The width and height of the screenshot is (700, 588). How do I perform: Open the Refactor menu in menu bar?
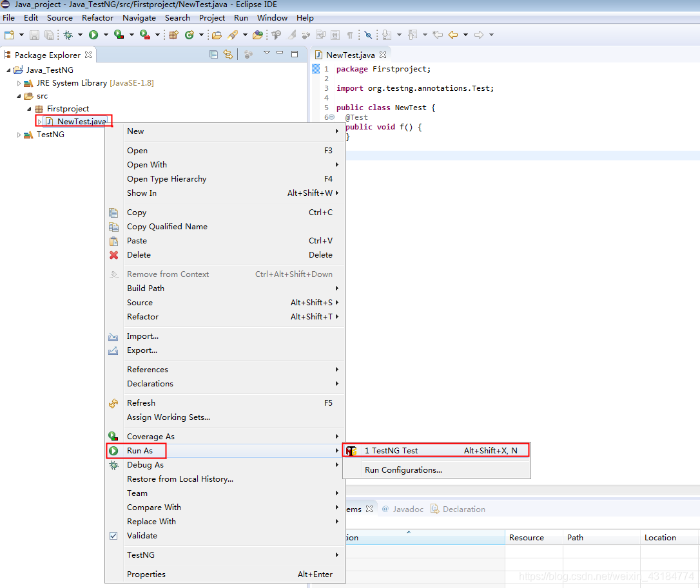97,18
